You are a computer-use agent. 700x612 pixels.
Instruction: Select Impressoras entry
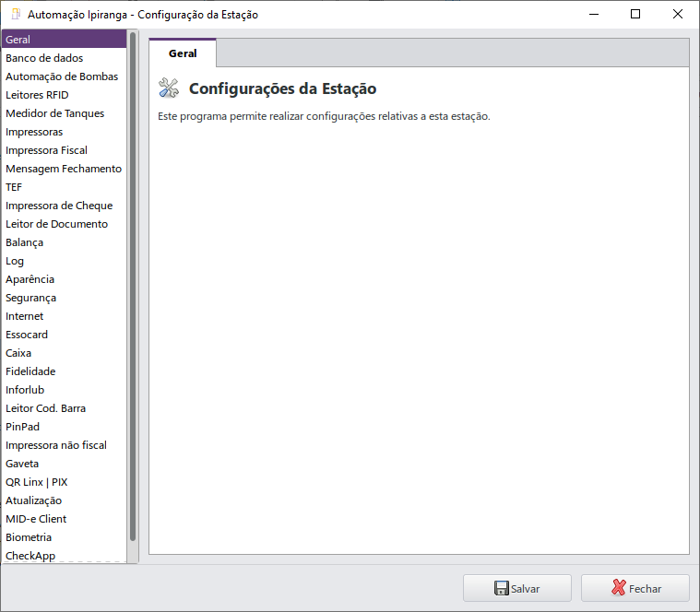coord(65,132)
